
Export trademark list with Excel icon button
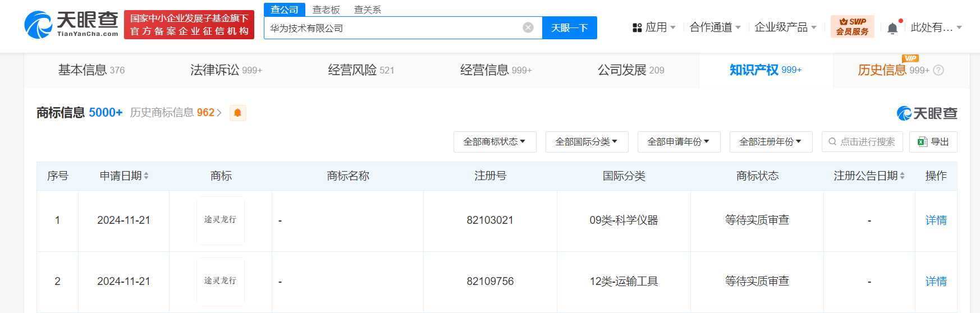[x=933, y=142]
